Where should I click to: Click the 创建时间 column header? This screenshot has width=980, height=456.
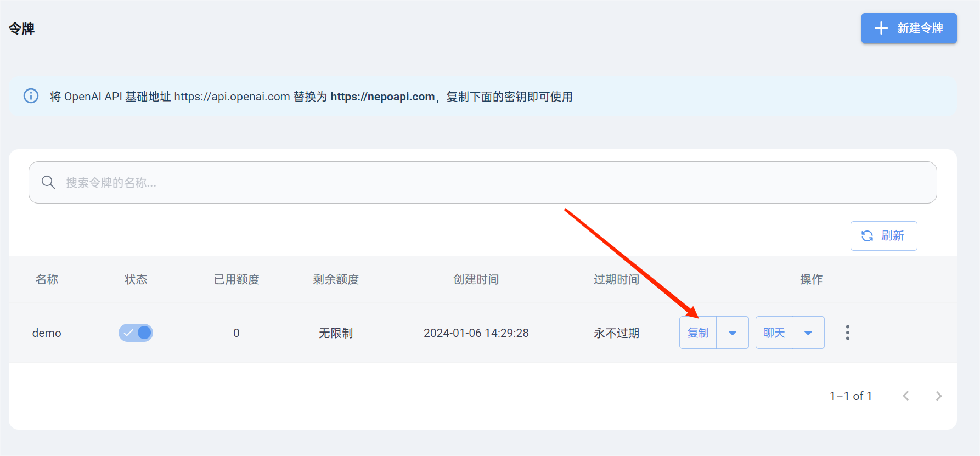tap(476, 279)
